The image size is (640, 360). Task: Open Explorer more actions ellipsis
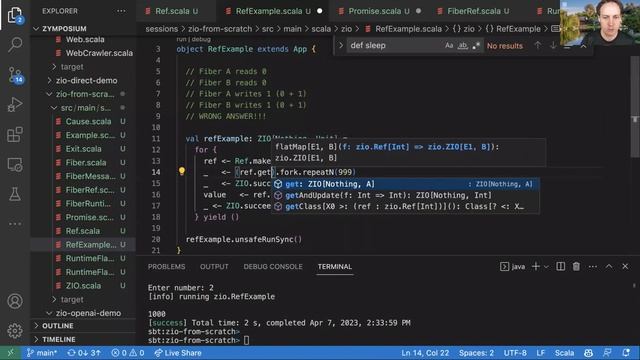121,11
